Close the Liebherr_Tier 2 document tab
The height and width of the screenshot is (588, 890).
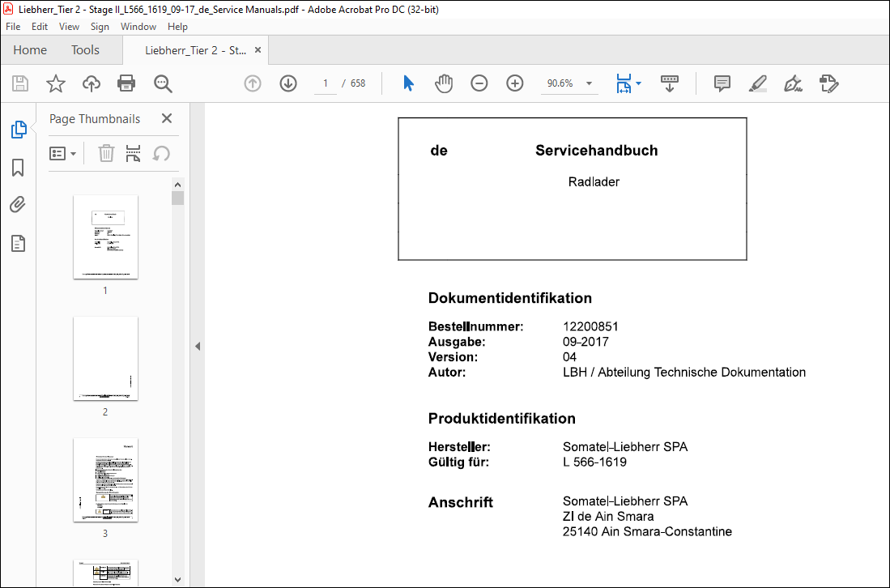258,50
